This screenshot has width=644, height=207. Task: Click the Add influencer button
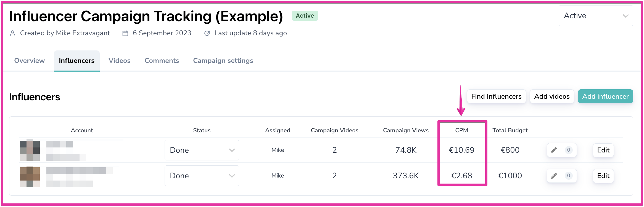[x=605, y=96]
